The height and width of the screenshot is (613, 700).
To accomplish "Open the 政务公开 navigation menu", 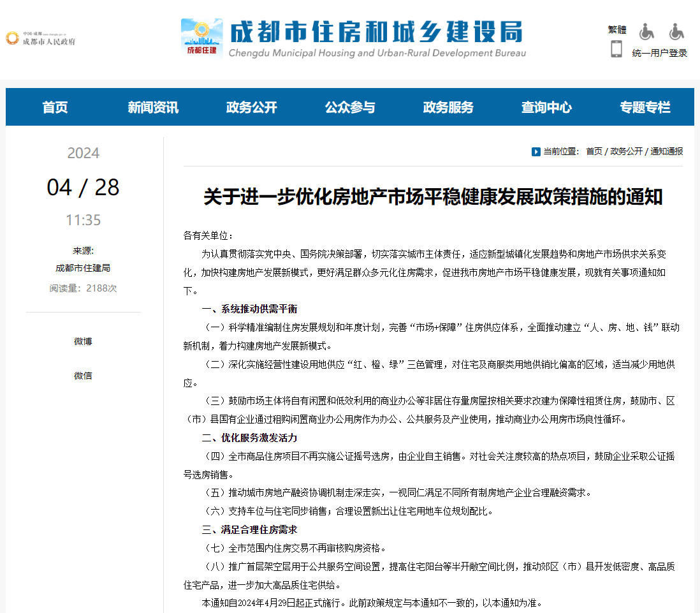I will tap(251, 107).
